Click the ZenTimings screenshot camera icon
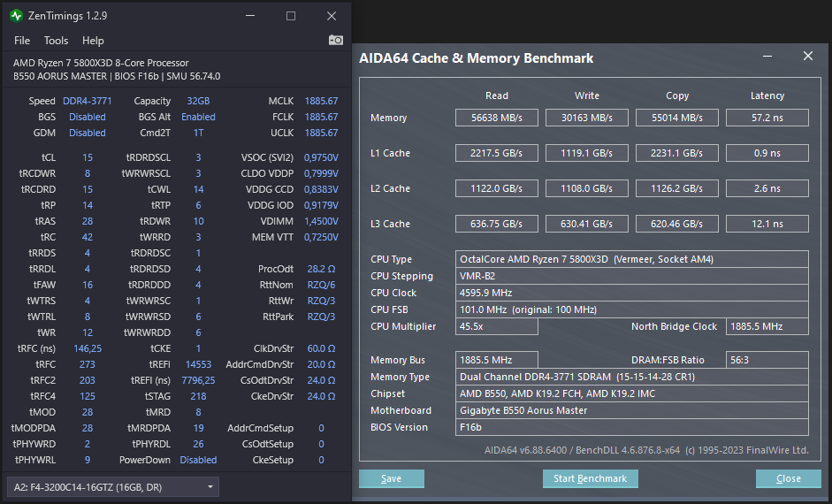Viewport: 832px width, 504px height. (x=335, y=41)
